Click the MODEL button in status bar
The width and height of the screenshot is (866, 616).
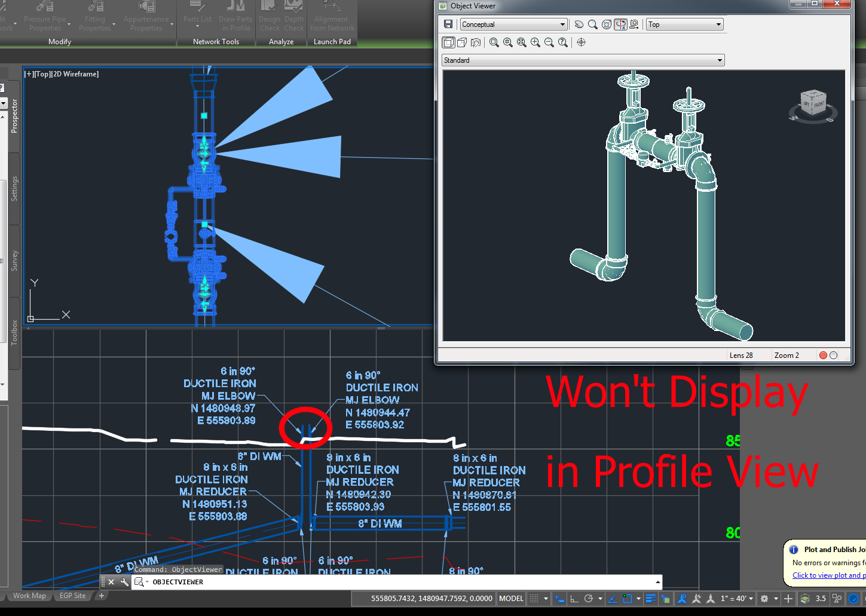[x=511, y=599]
